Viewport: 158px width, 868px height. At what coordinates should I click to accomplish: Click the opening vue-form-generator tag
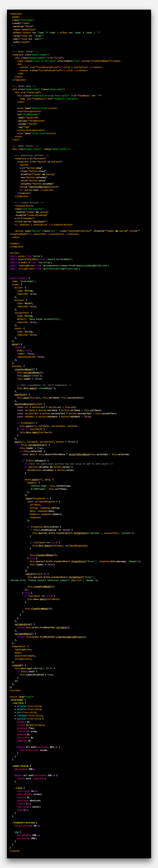pos(29,111)
